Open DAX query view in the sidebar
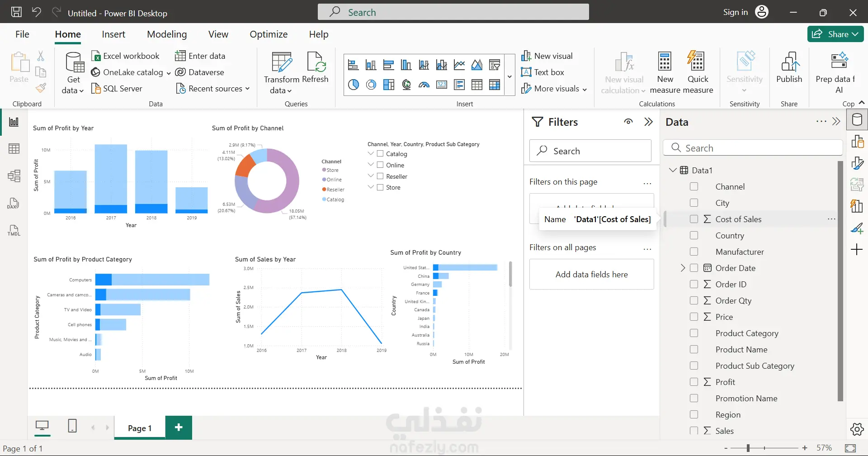 pyautogui.click(x=13, y=203)
